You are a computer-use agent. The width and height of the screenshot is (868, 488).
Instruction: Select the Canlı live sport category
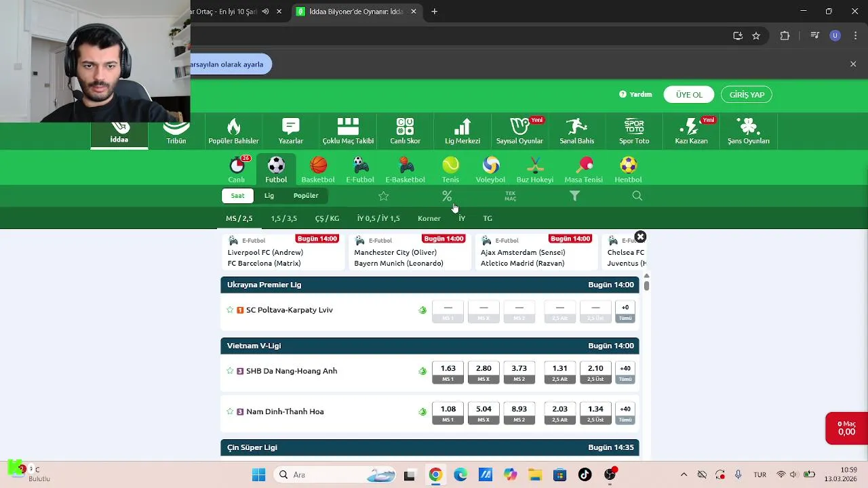tap(237, 169)
